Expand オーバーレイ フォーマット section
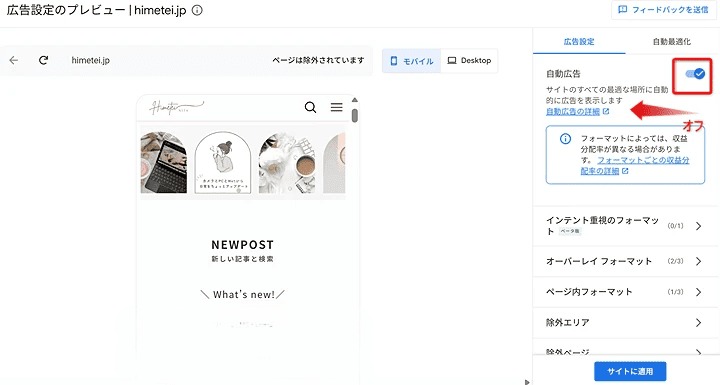Viewport: 720px width, 385px height. pos(626,261)
